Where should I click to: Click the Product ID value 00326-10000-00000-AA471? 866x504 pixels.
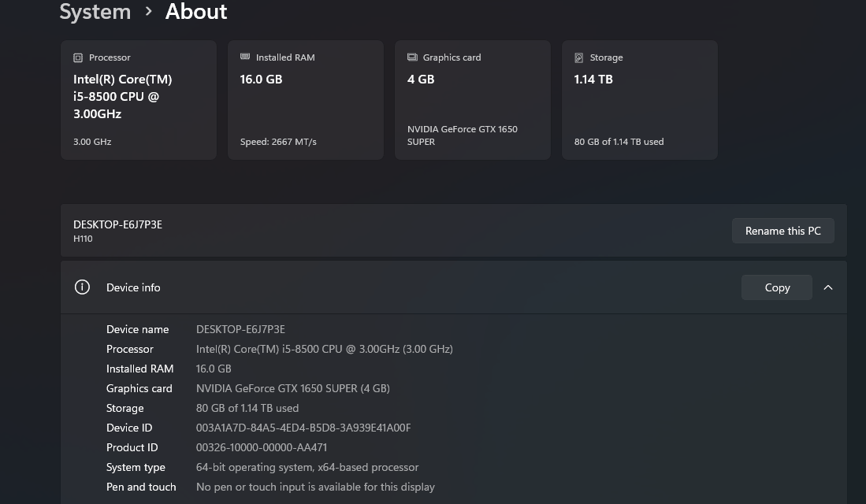(262, 447)
